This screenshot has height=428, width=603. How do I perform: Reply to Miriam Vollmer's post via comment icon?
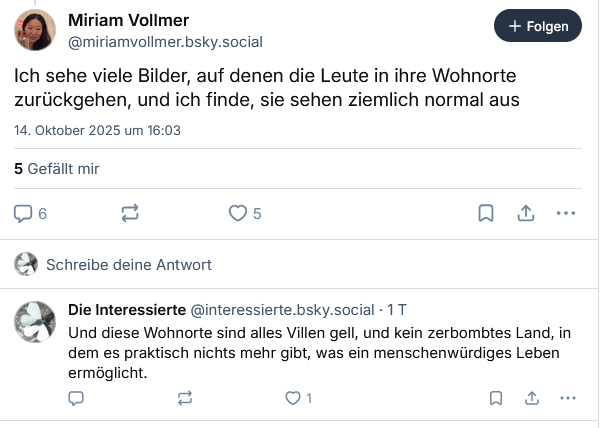[x=23, y=213]
